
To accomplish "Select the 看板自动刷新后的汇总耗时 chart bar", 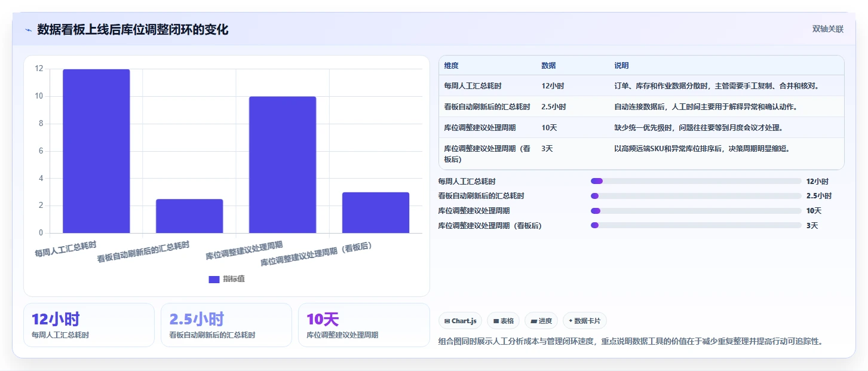I will 189,216.
